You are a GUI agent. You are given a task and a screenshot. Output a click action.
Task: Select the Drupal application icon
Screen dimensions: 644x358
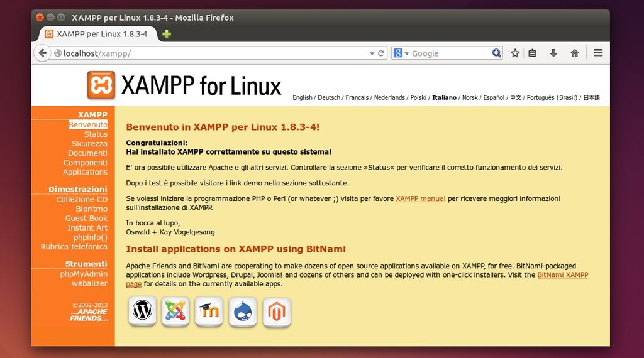point(243,311)
